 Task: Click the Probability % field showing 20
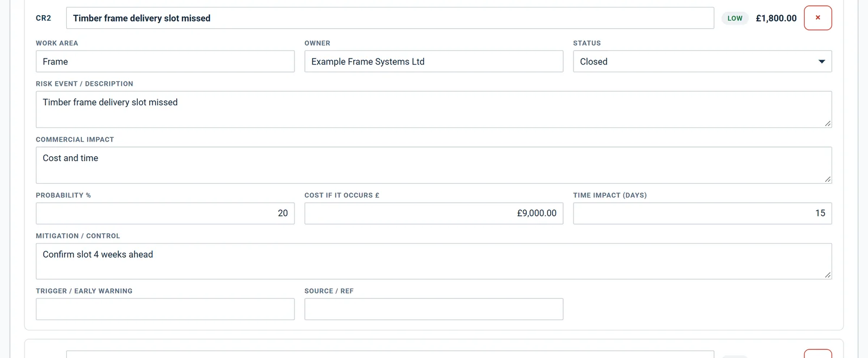pyautogui.click(x=165, y=213)
